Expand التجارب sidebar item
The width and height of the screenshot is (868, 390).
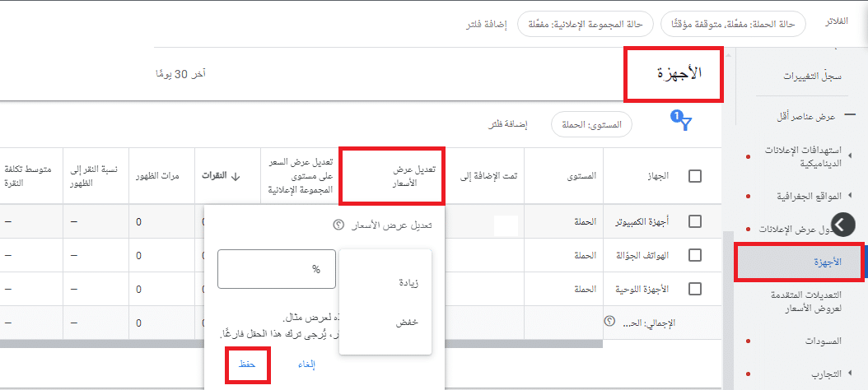(x=851, y=374)
